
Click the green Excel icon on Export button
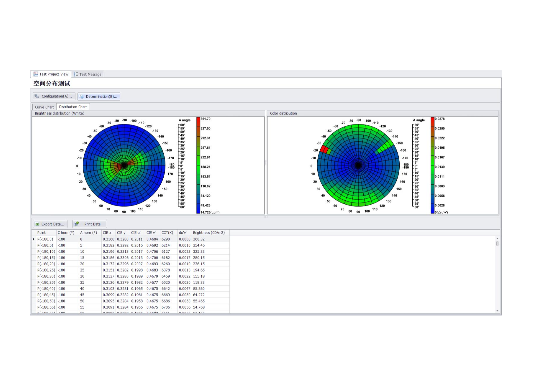click(37, 224)
